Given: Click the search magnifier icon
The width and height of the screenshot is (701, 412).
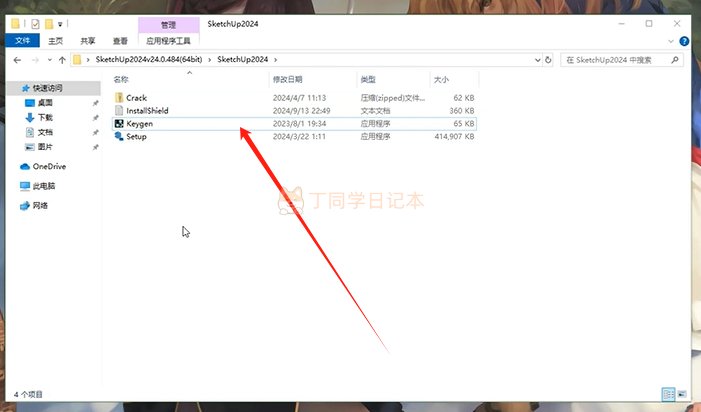Looking at the screenshot, I should (675, 60).
